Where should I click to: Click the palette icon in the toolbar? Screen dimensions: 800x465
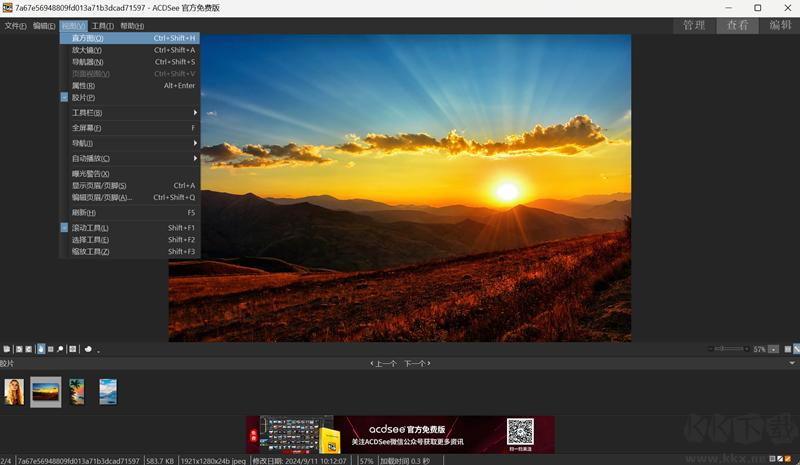tap(88, 349)
